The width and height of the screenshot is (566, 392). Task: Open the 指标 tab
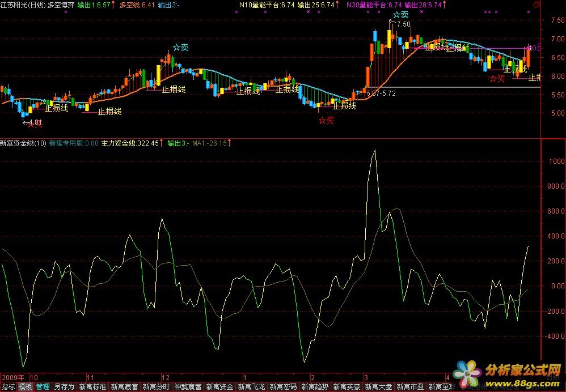(8, 387)
